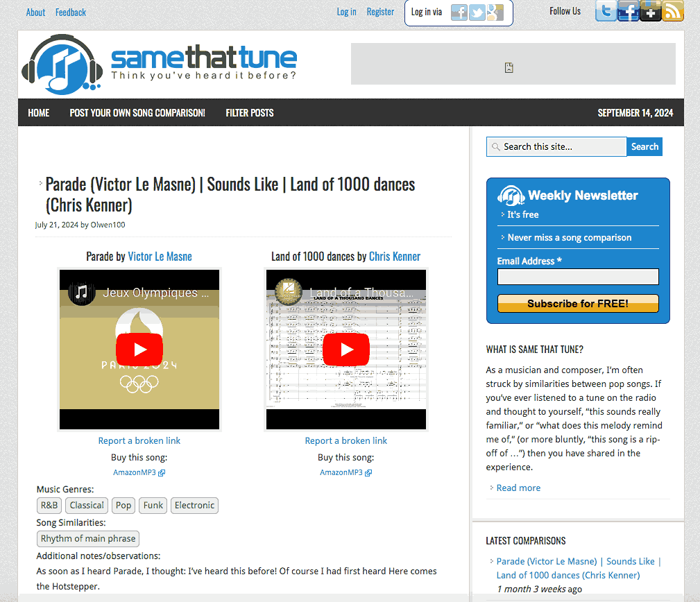Open the RSS feed icon
This screenshot has width=700, height=602.
(673, 10)
